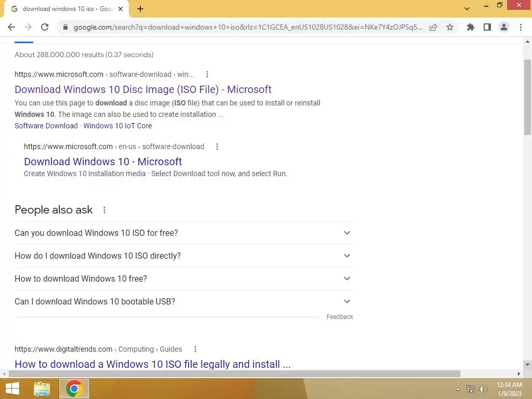Viewport: 532px width, 399px height.
Task: Click the Chrome icon on the taskbar
Action: [x=74, y=389]
